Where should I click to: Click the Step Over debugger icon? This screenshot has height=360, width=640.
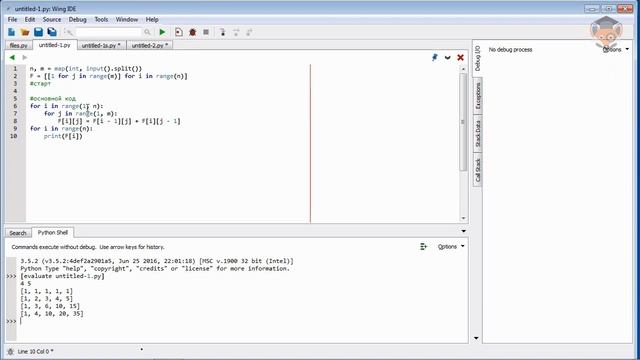(x=236, y=32)
